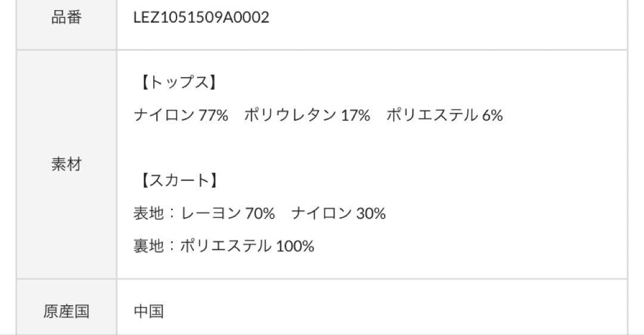Image resolution: width=644 pixels, height=335 pixels.
Task: Click the 表地 label
Action: click(x=148, y=213)
